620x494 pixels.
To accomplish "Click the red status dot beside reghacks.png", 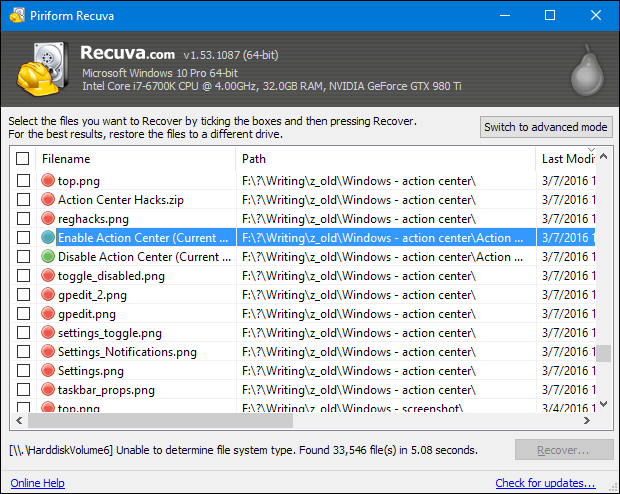I will [x=48, y=218].
